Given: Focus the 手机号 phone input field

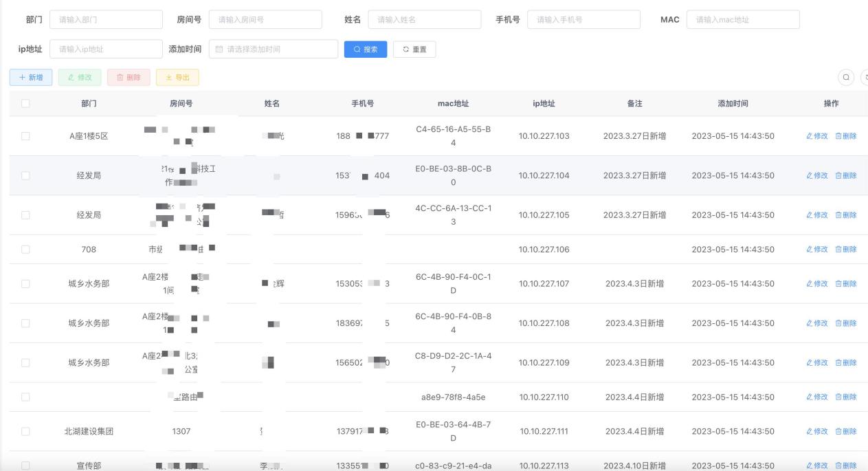Looking at the screenshot, I should coord(583,20).
